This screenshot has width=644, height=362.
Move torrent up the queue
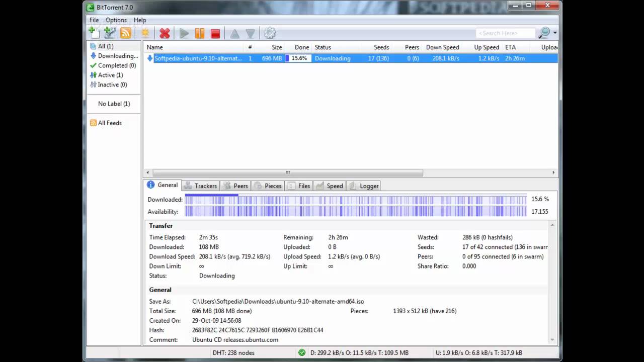(234, 34)
